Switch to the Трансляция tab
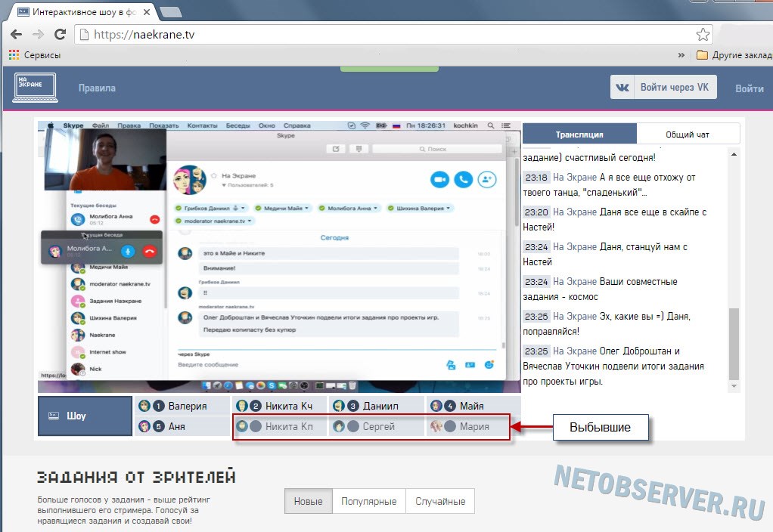The width and height of the screenshot is (773, 532). click(x=579, y=135)
